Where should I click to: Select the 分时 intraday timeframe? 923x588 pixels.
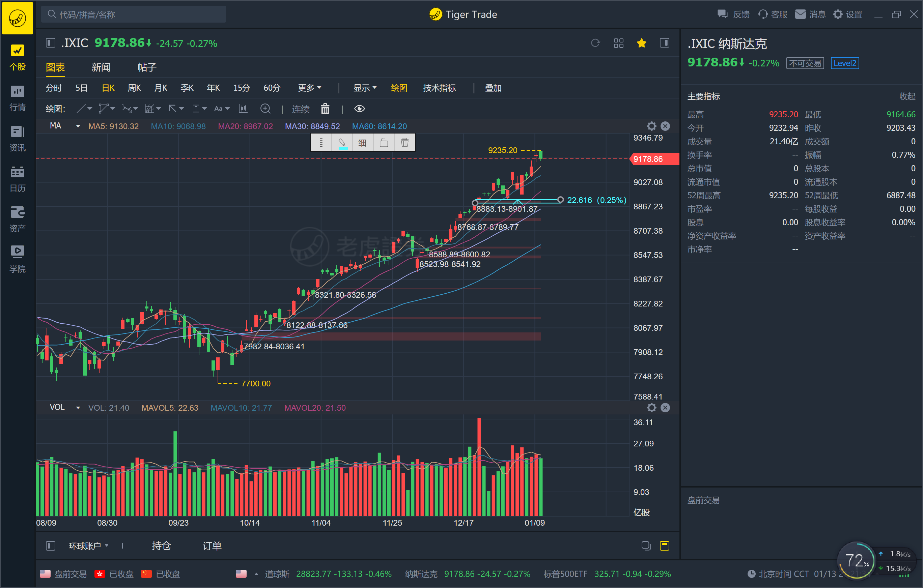click(x=54, y=88)
